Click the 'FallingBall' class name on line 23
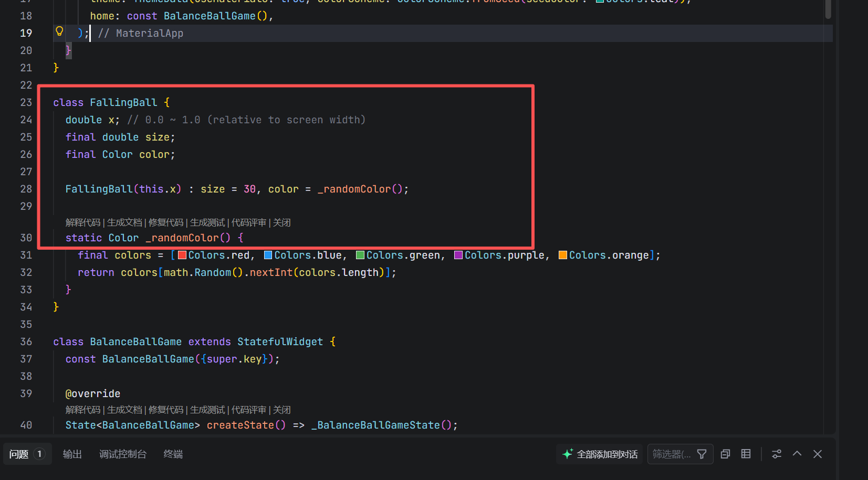The width and height of the screenshot is (868, 480). point(123,102)
